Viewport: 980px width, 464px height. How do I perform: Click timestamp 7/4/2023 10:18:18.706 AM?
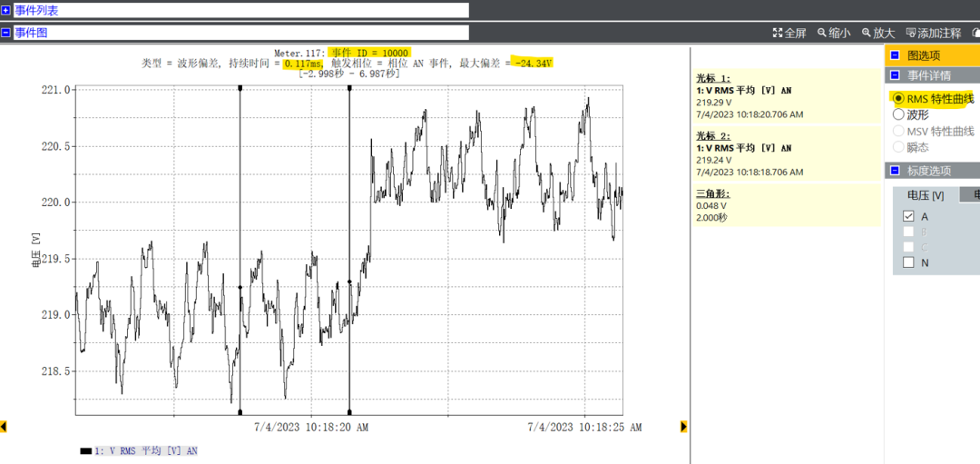click(x=750, y=172)
